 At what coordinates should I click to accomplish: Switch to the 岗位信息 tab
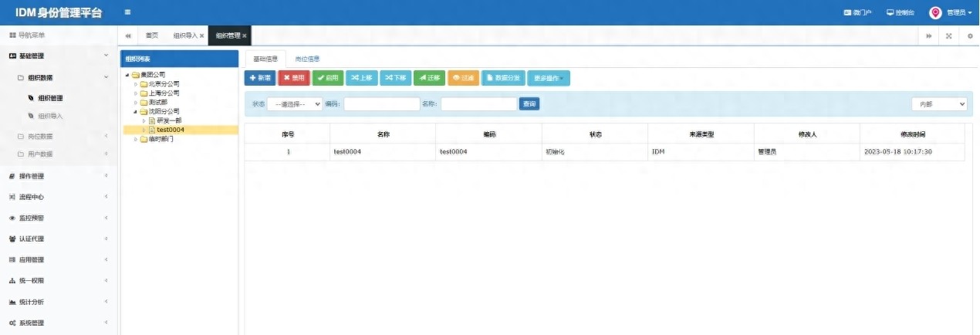point(307,59)
